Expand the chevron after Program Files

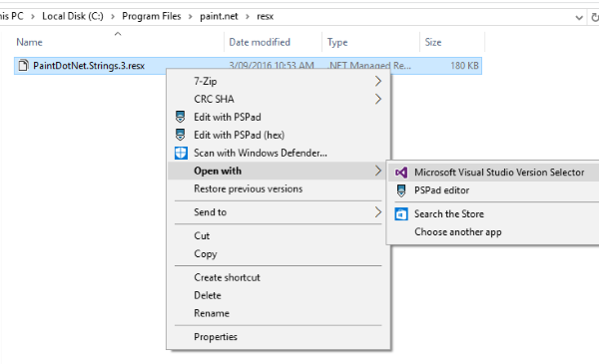point(190,17)
